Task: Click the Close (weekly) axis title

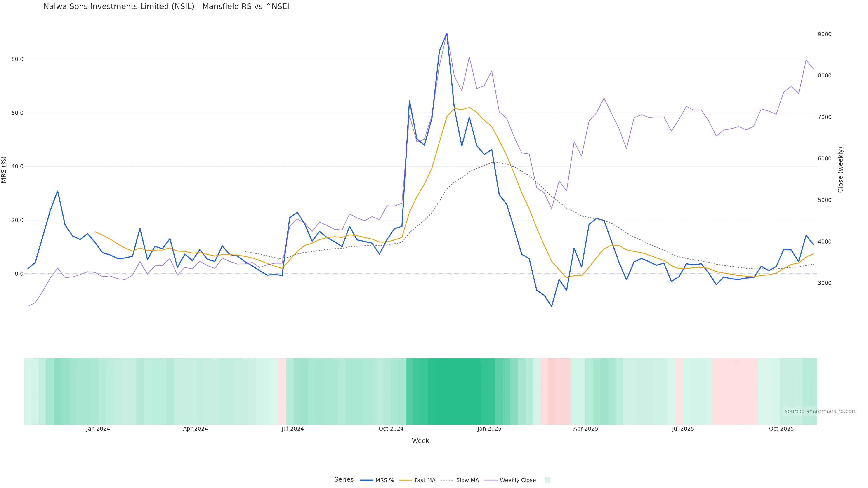Action: 840,170
